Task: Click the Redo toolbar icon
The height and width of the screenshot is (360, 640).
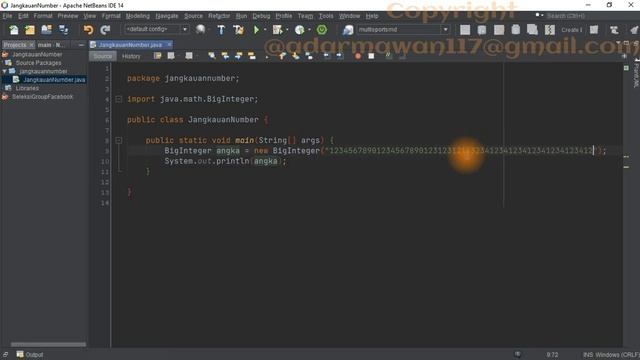Action: [x=105, y=30]
